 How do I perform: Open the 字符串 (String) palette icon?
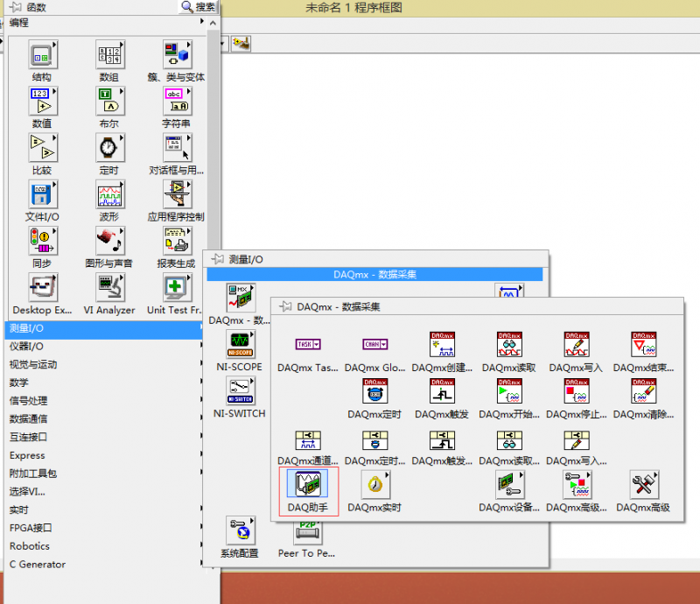pyautogui.click(x=177, y=101)
